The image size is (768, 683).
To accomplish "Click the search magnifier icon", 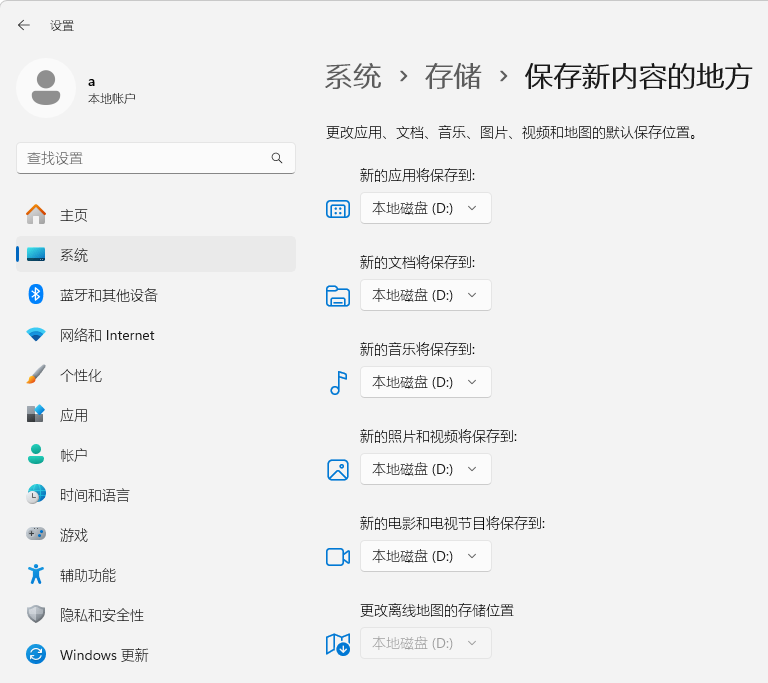I will pos(277,158).
